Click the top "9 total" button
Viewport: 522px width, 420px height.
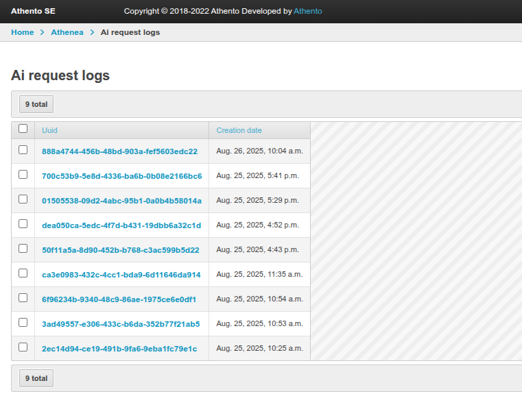coord(36,104)
